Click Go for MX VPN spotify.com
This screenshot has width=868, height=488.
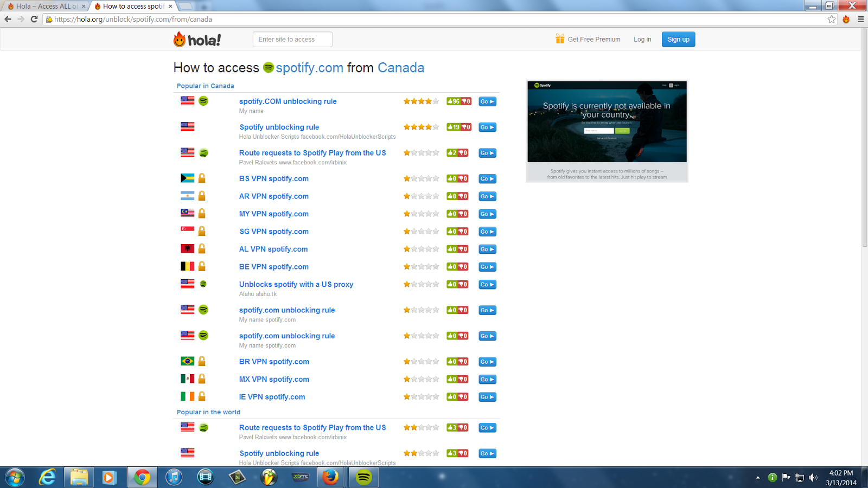[x=487, y=380]
